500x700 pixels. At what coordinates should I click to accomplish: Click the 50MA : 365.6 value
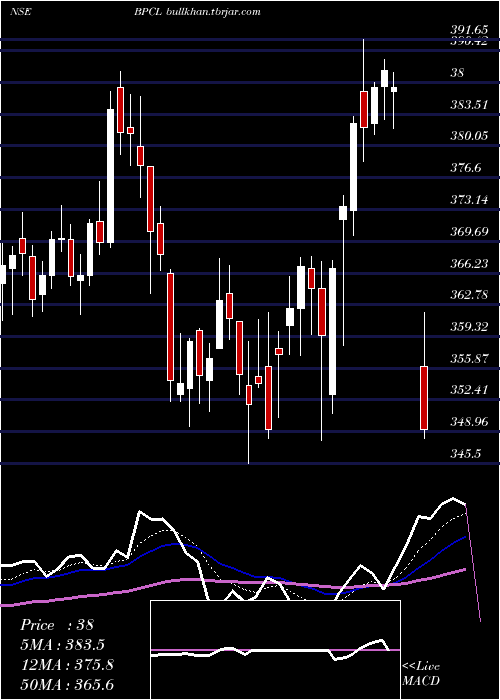click(67, 684)
